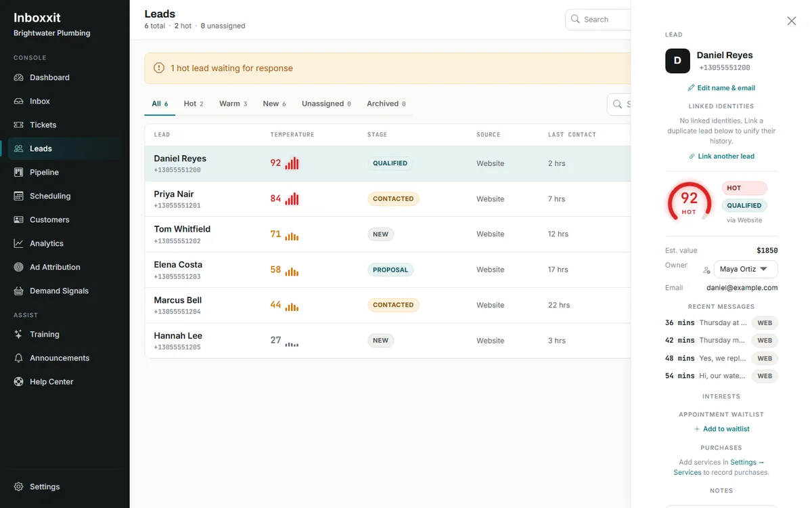
Task: Click the daniel@example.com email value
Action: [x=742, y=288]
